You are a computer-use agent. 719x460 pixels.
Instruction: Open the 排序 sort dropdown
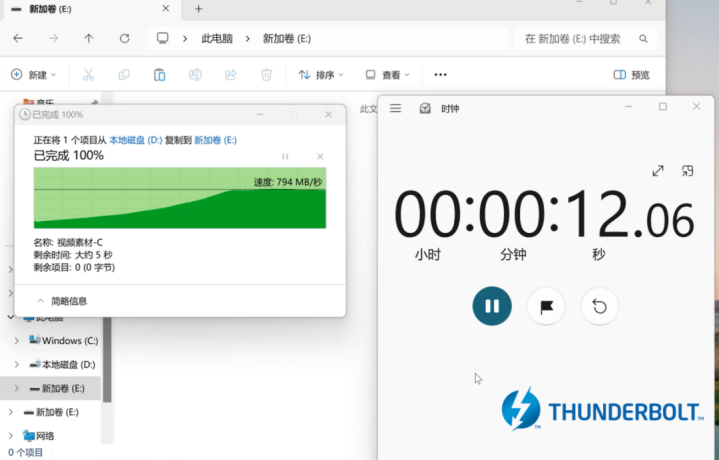[x=321, y=75]
